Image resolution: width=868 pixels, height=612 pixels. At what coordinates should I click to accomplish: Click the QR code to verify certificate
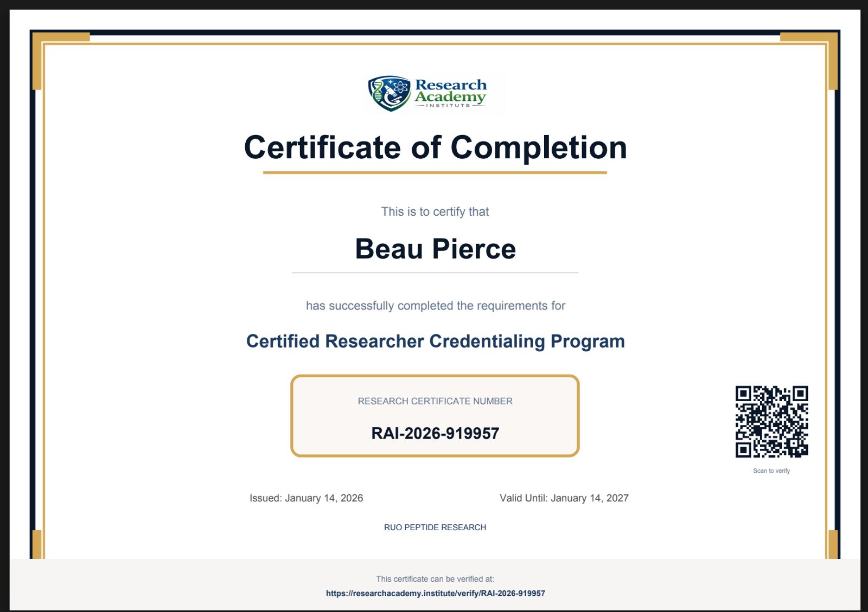pos(771,422)
